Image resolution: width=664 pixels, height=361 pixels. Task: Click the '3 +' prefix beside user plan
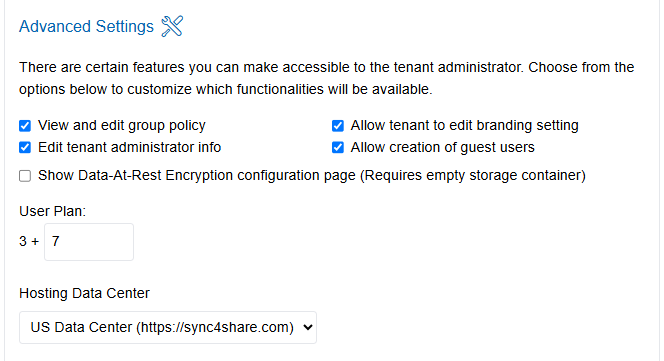[29, 242]
